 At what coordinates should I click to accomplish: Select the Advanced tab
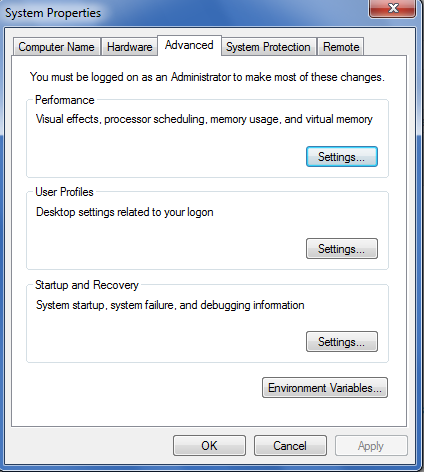(x=189, y=45)
